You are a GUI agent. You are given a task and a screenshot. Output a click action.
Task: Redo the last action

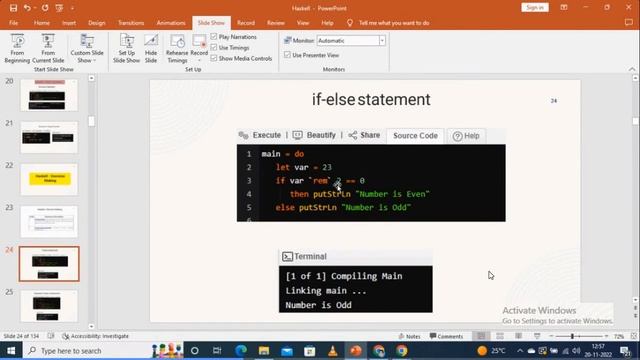[x=45, y=8]
